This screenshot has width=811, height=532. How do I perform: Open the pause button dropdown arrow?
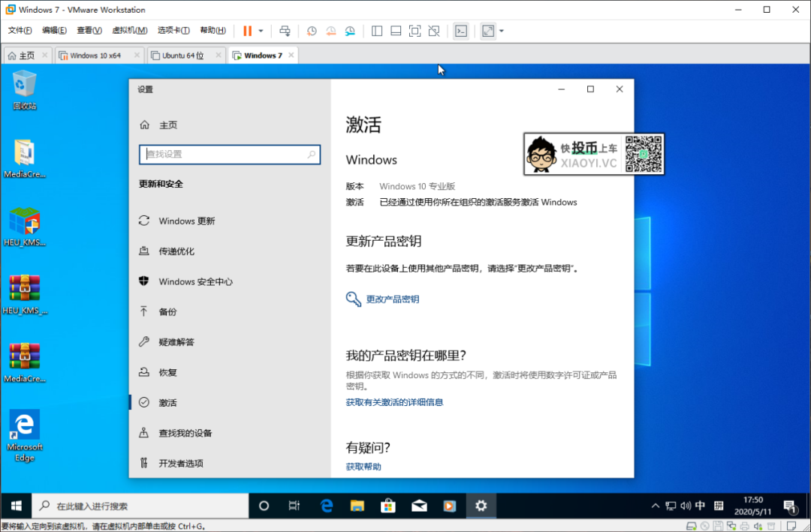point(261,31)
